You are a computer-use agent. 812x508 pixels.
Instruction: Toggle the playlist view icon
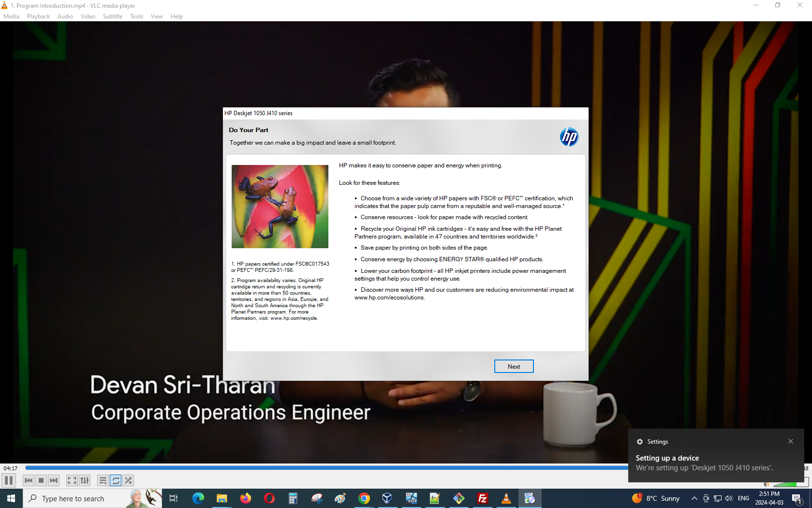[103, 480]
